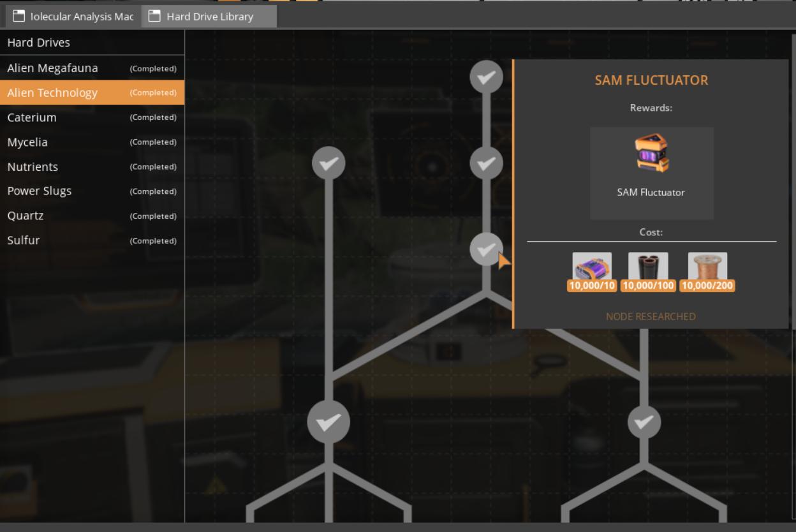Toggle the researched node beside the SAM Fluctuator panel
The height and width of the screenshot is (532, 796).
488,249
